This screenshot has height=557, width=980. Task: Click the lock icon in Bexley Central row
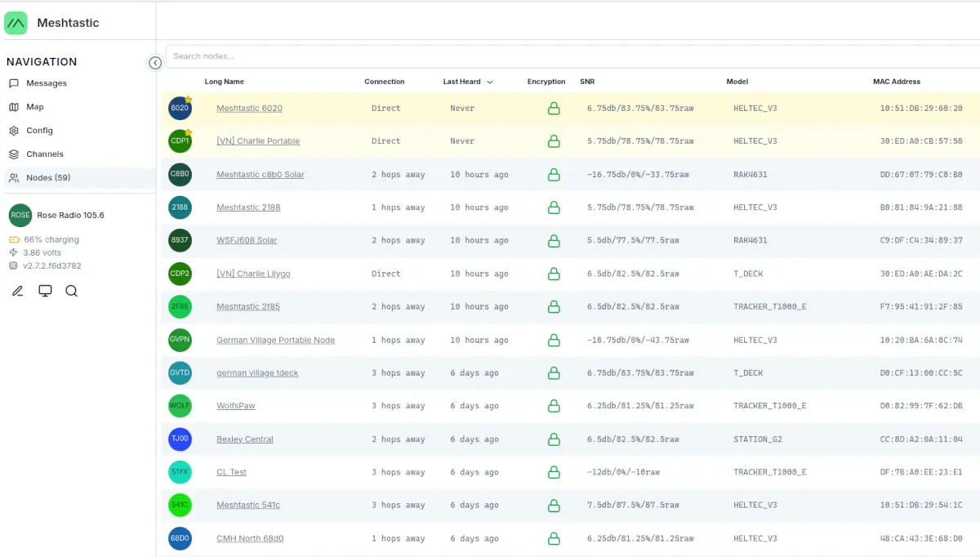(554, 439)
